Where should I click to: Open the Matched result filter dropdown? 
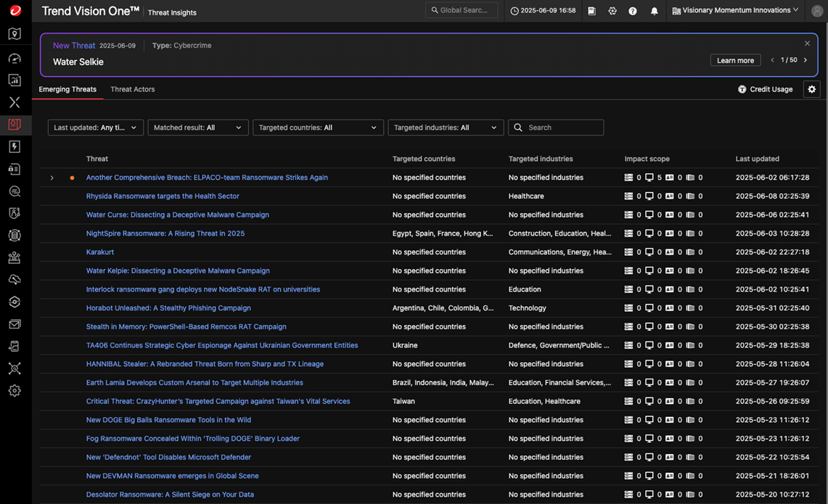pos(198,128)
